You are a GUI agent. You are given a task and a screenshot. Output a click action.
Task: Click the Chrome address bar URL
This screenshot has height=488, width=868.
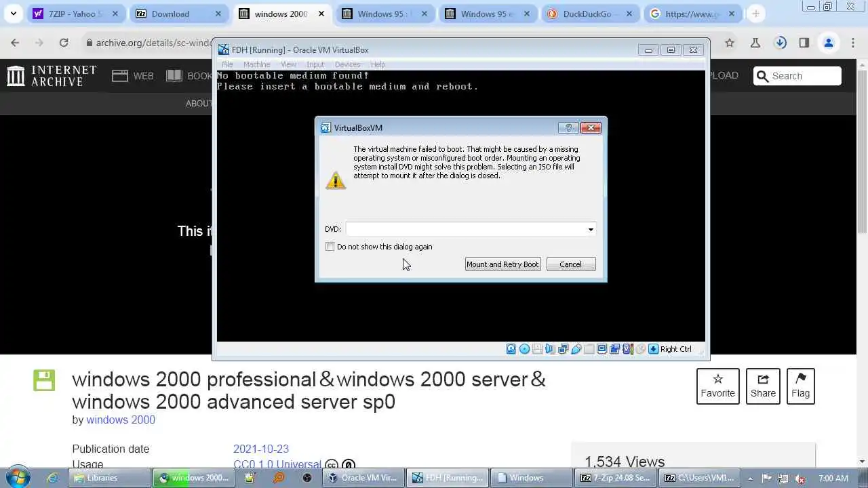point(154,43)
